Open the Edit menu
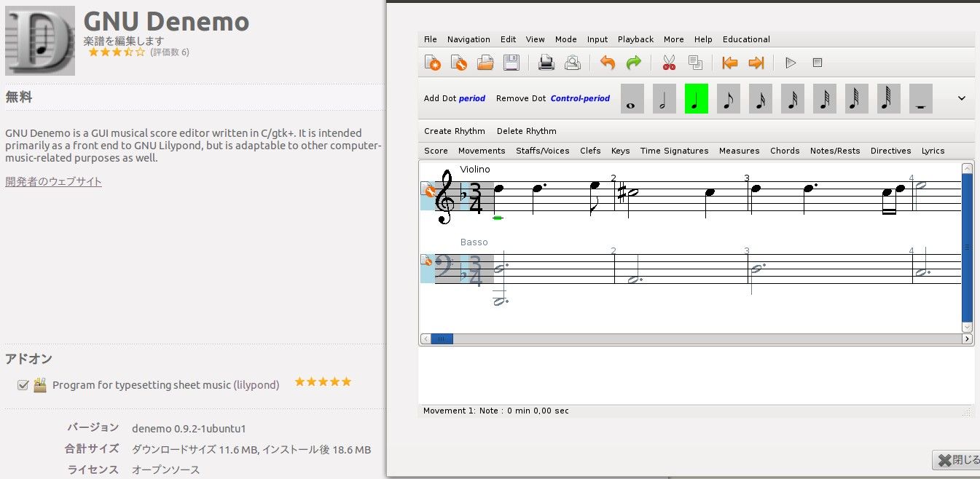 [x=508, y=39]
